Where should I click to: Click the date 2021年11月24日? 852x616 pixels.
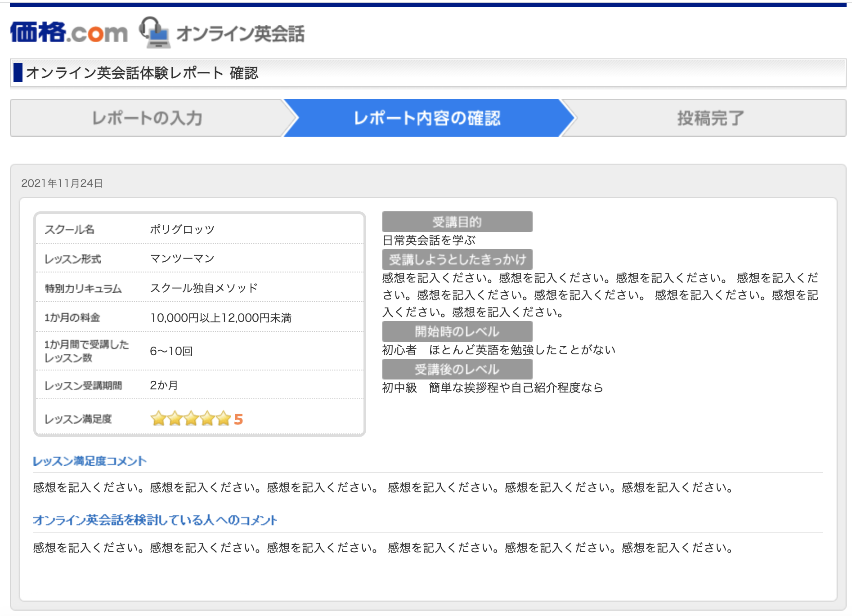[62, 183]
